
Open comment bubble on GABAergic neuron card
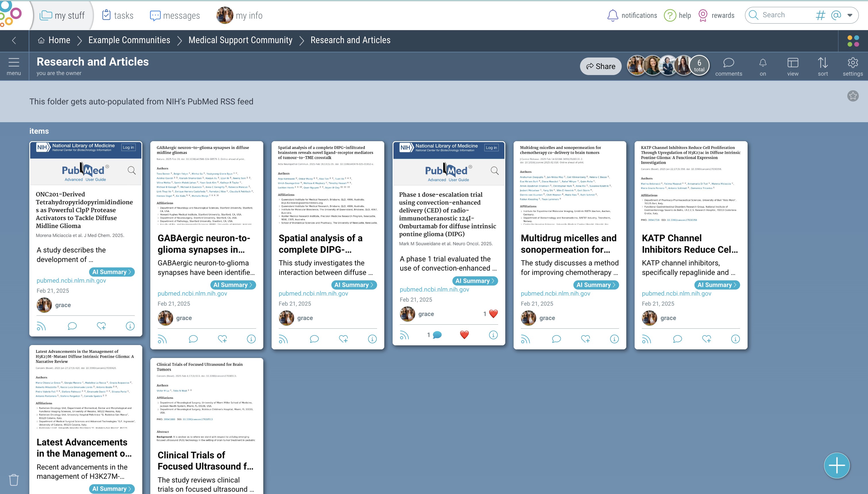(x=193, y=339)
